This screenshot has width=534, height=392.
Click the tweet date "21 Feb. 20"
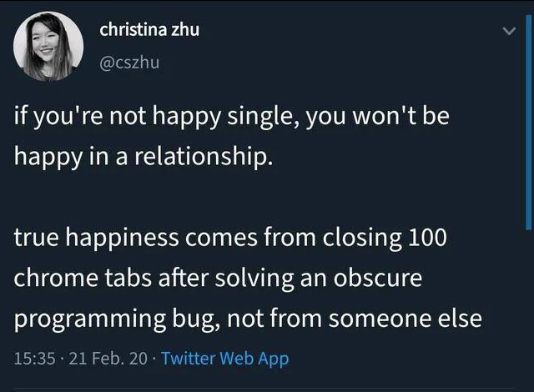[107, 359]
